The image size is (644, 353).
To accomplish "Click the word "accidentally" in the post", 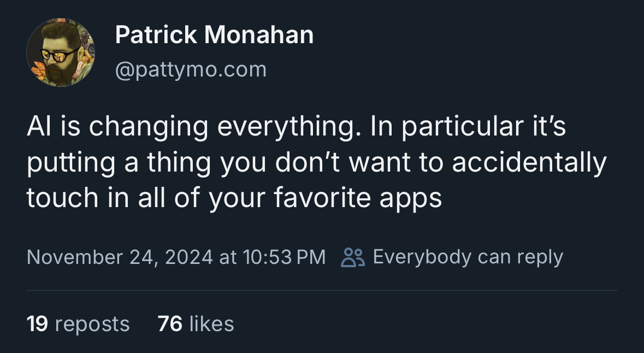I will (x=529, y=162).
